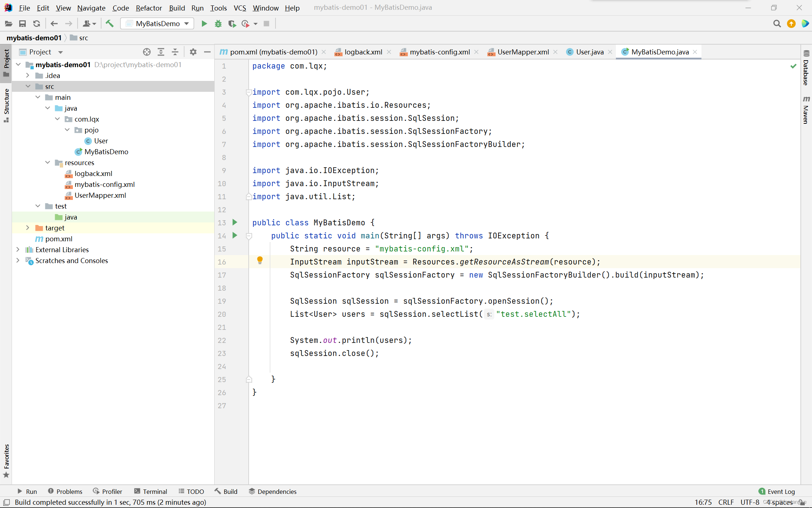
Task: Open the Event Log
Action: (776, 491)
